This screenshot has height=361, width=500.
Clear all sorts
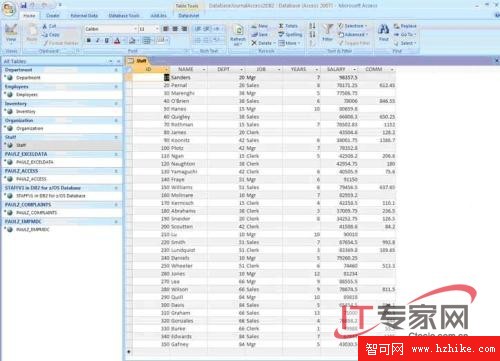(x=312, y=43)
